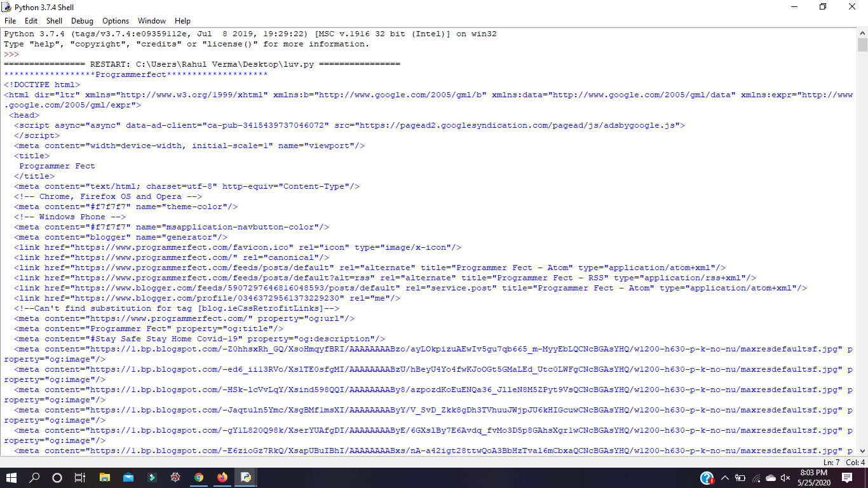The image size is (868, 488).
Task: Click the 'Ln: 7' status bar entry
Action: 832,462
